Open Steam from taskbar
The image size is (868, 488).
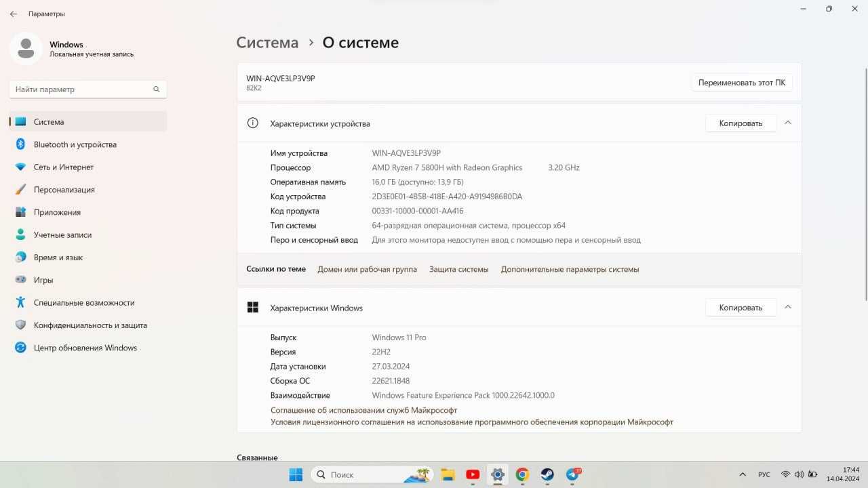[x=547, y=474]
